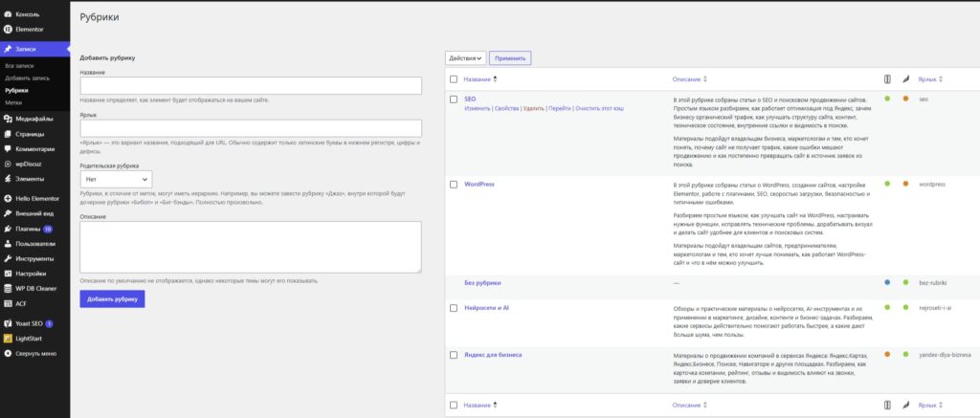The image size is (980, 418).
Task: Click the Настройки settings icon
Action: (x=8, y=274)
